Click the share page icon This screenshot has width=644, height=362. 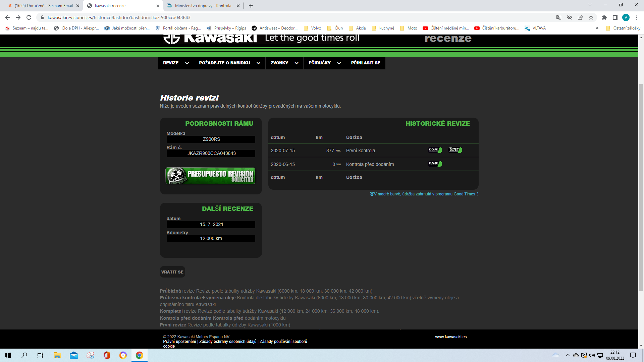[580, 17]
